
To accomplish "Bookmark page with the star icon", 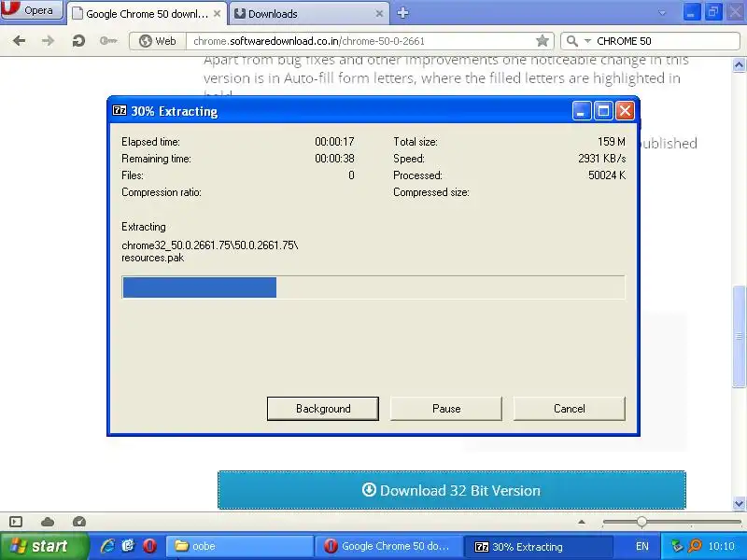I will coord(543,41).
